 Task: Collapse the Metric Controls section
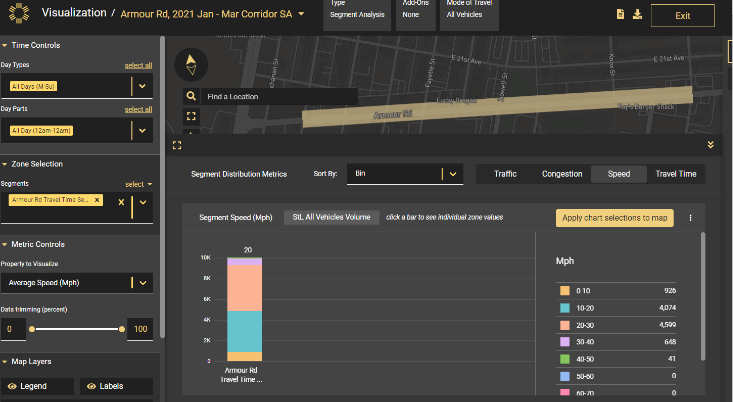[5, 244]
